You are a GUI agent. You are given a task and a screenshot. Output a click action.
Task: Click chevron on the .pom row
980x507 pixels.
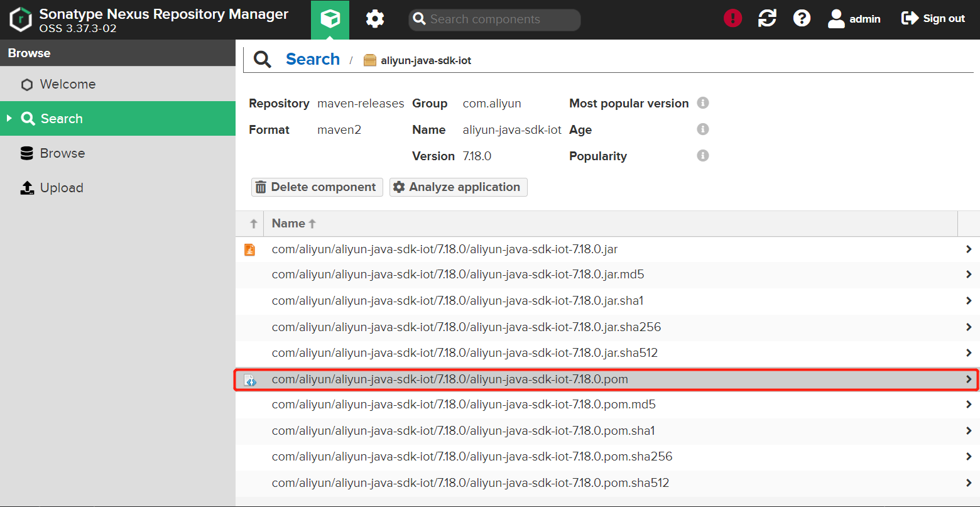(969, 379)
